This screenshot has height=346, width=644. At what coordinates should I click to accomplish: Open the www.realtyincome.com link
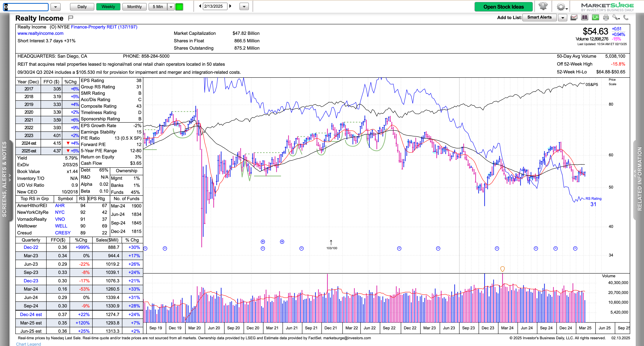40,33
